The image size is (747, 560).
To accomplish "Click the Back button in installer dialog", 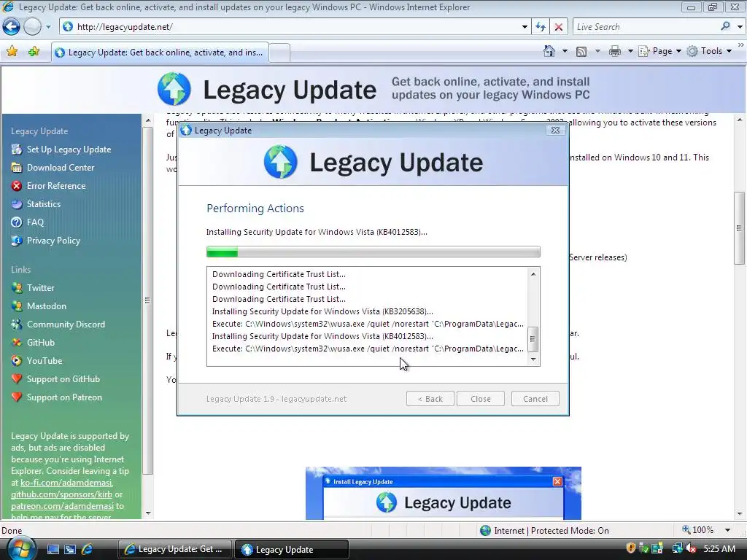I will tap(430, 399).
